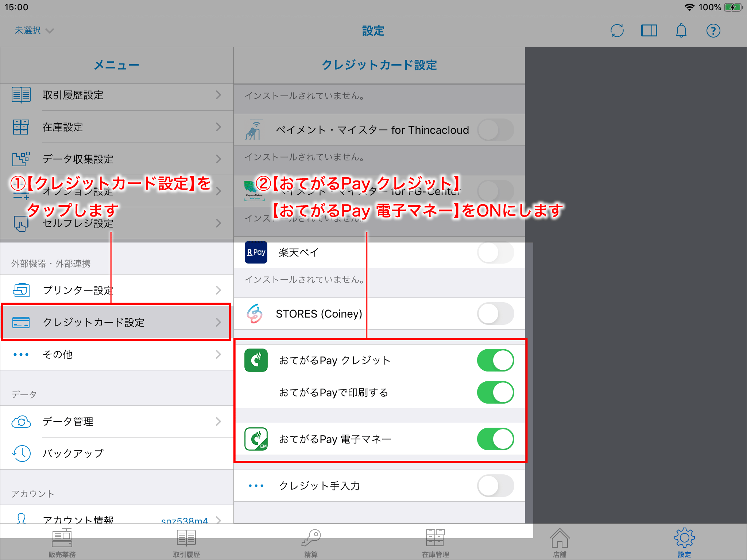Viewport: 747px width, 560px height.
Task: Tap the ペイメント・マイスター Thincacloud icon
Action: tap(254, 130)
